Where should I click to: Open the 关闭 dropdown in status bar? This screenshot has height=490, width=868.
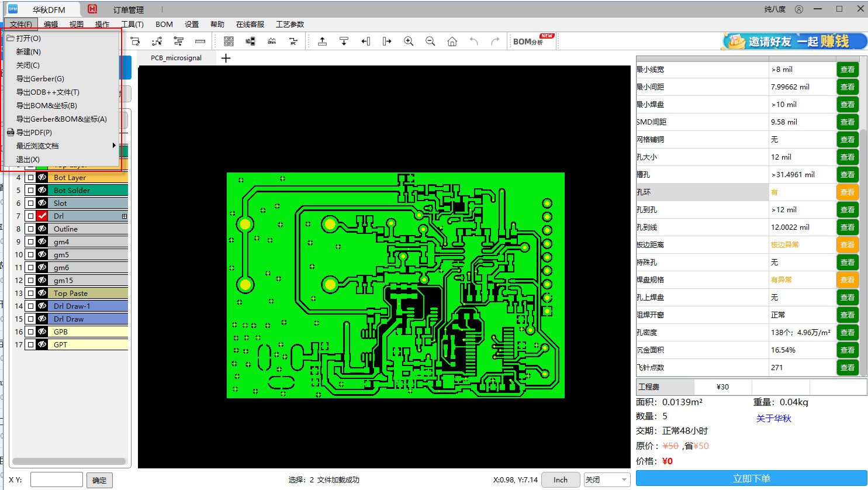click(607, 479)
